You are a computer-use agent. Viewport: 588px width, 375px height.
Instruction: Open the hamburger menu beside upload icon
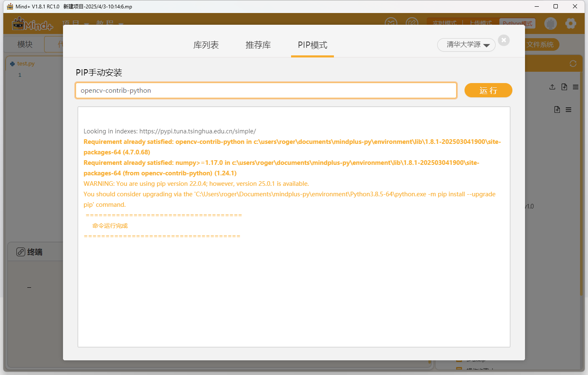575,87
